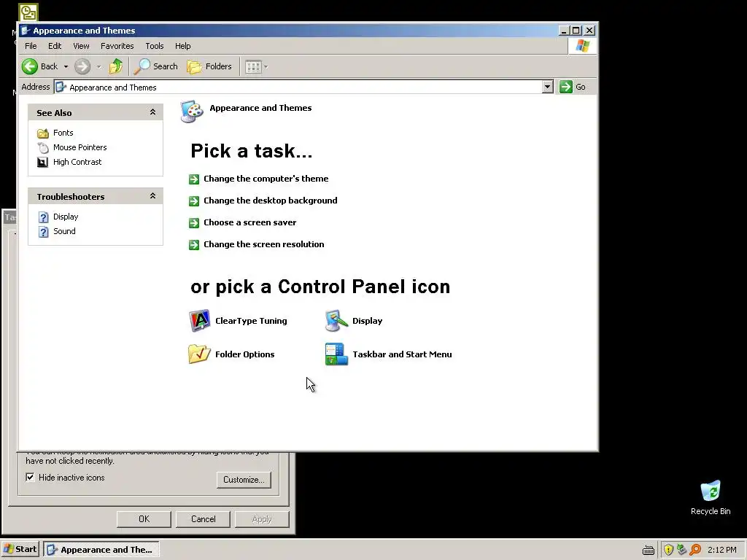This screenshot has width=747, height=560.
Task: Click the Fonts link text
Action: pos(63,133)
